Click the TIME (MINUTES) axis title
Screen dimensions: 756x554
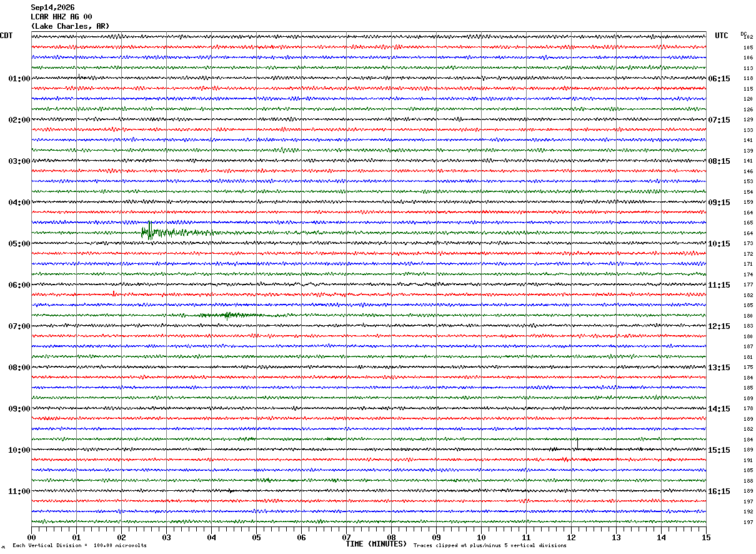(x=376, y=544)
